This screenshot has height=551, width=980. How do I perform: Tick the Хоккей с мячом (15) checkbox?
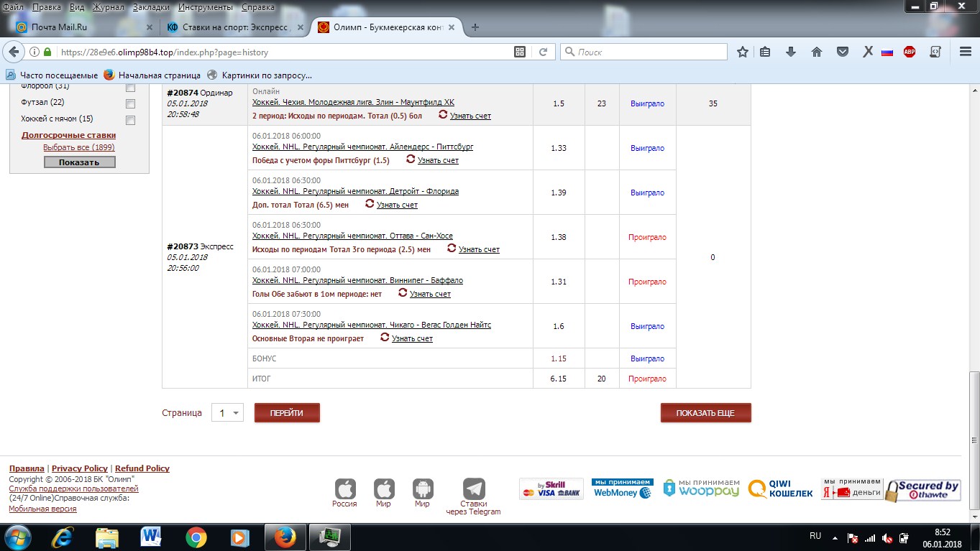[130, 120]
